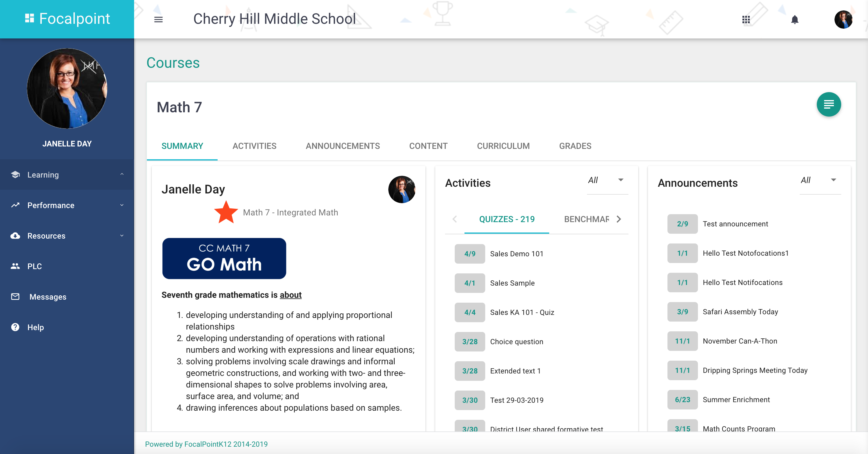Open Sales KA 101 - Quiz
The image size is (868, 454).
pos(522,312)
